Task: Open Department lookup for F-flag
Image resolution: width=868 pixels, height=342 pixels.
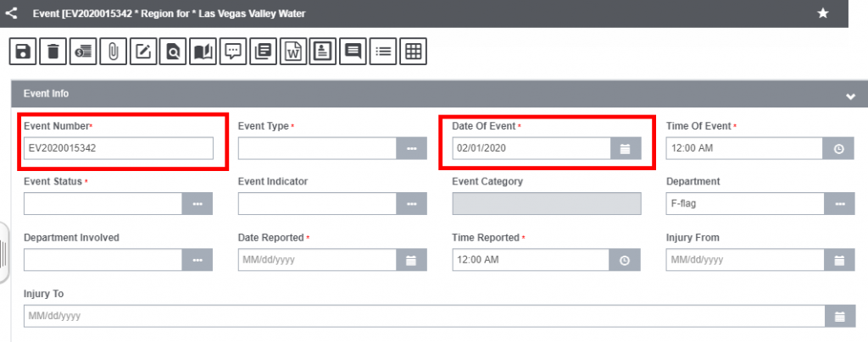Action: (x=839, y=204)
